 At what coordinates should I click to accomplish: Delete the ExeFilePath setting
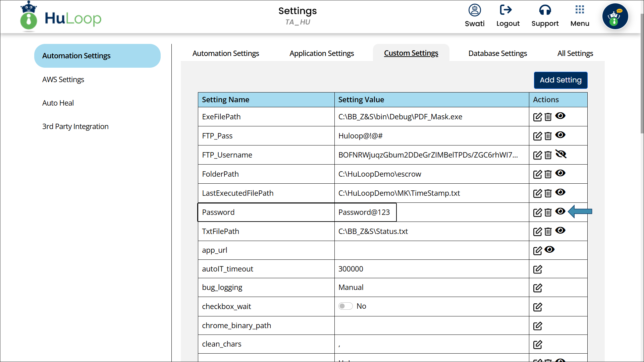[548, 117]
